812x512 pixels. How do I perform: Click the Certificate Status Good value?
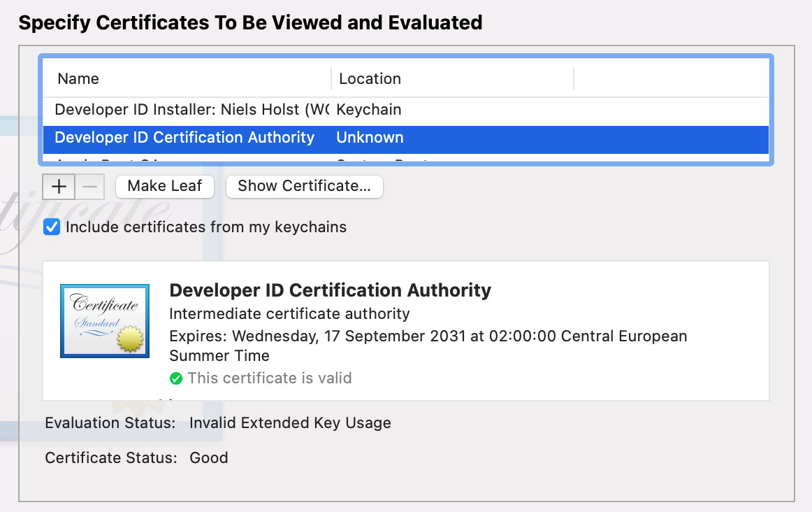208,458
